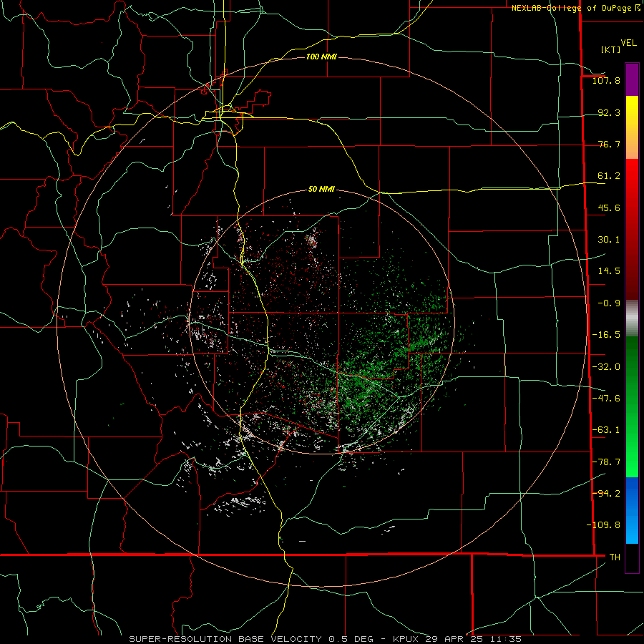Click the -0.9 velocity scale value
This screenshot has height=644, width=644.
pyautogui.click(x=609, y=303)
